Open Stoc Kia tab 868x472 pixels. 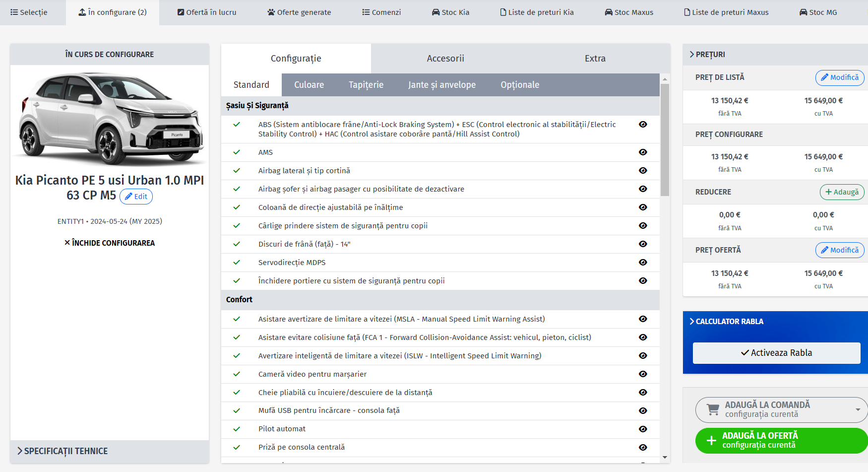point(450,12)
